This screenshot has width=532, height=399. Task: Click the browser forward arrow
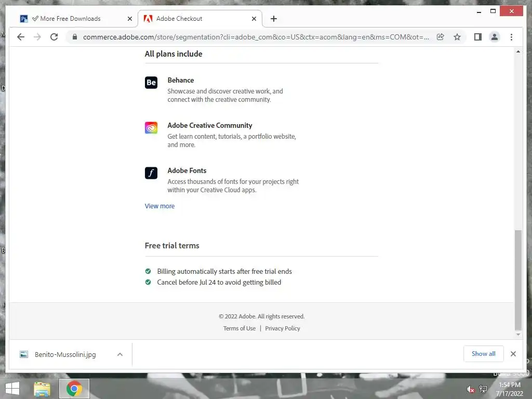coord(37,37)
